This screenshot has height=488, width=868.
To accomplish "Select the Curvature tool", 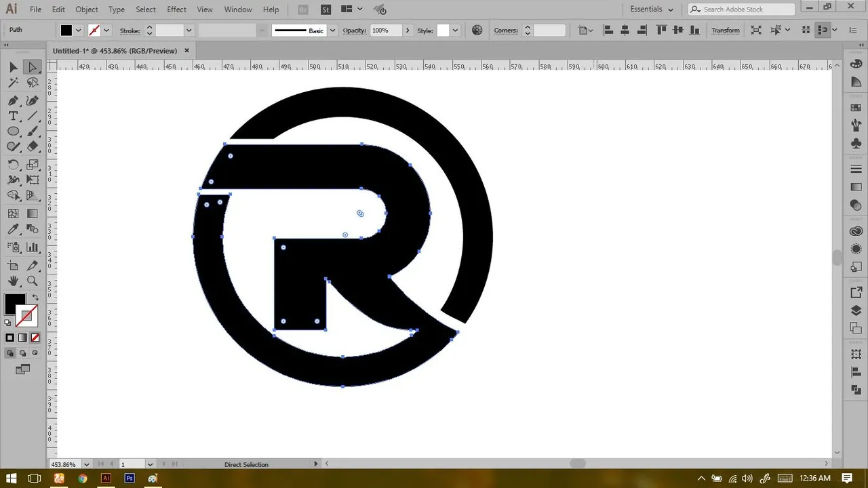I will (x=32, y=100).
